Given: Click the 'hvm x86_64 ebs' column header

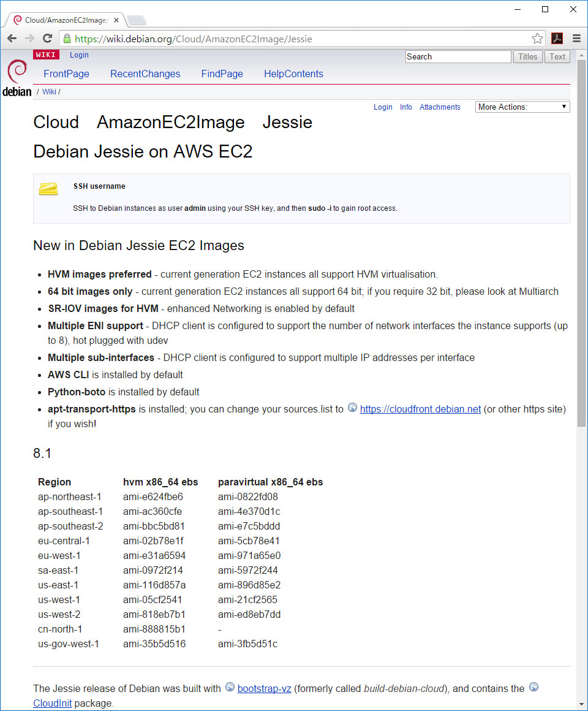Looking at the screenshot, I should [x=160, y=482].
